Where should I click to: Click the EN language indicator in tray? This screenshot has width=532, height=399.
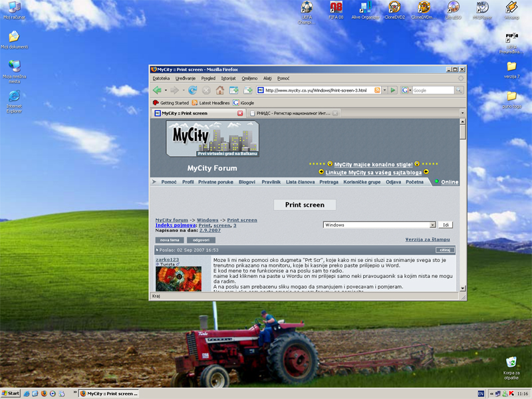481,394
